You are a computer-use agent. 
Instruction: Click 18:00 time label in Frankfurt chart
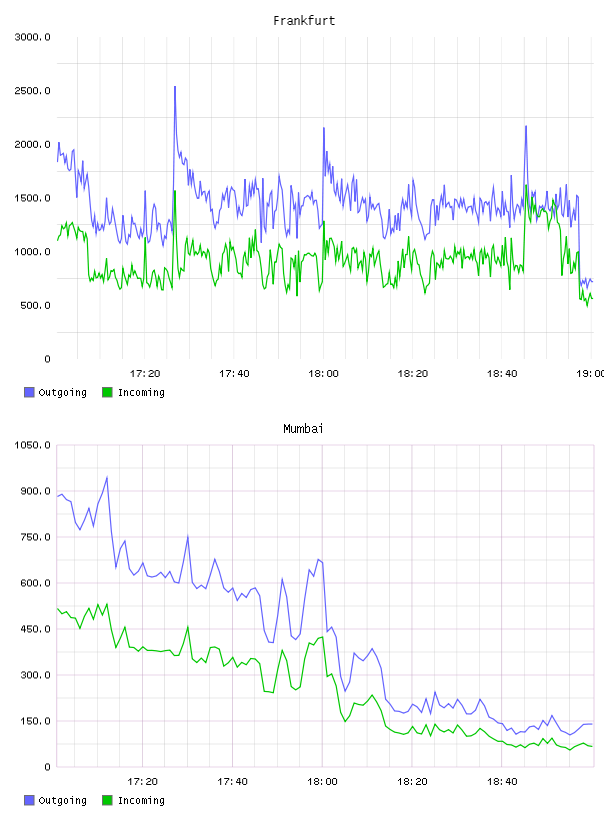pos(323,374)
